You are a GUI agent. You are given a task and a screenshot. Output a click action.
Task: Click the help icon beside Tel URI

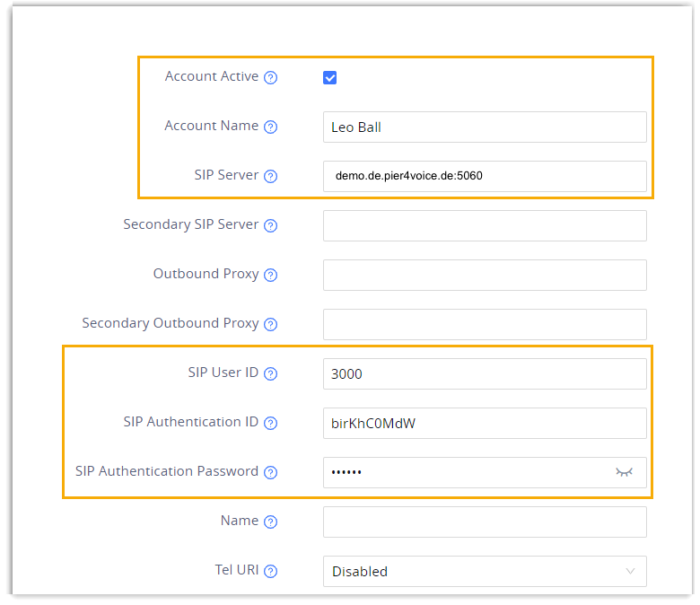tap(271, 572)
